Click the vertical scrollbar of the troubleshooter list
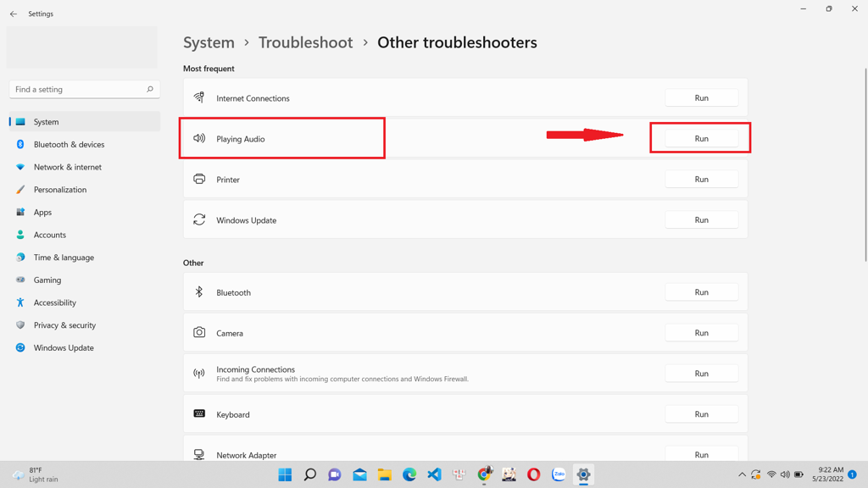The height and width of the screenshot is (488, 868). coord(865,165)
